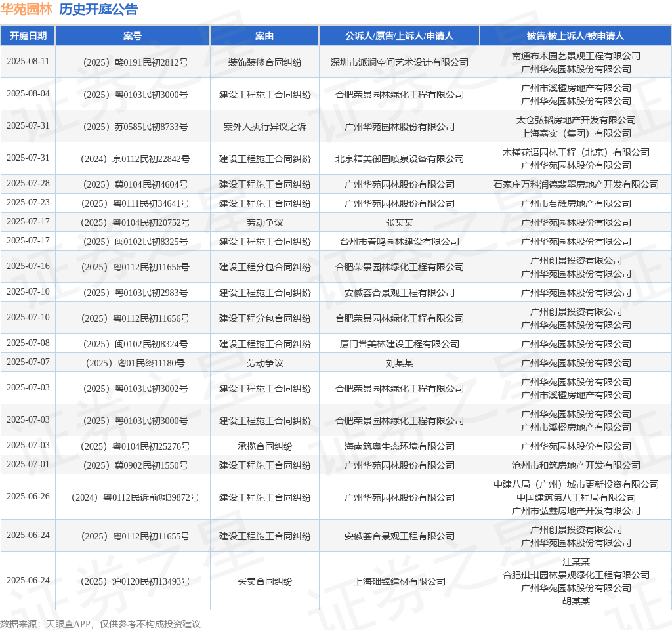Select the 案号 column header
The image size is (672, 630).
(133, 36)
